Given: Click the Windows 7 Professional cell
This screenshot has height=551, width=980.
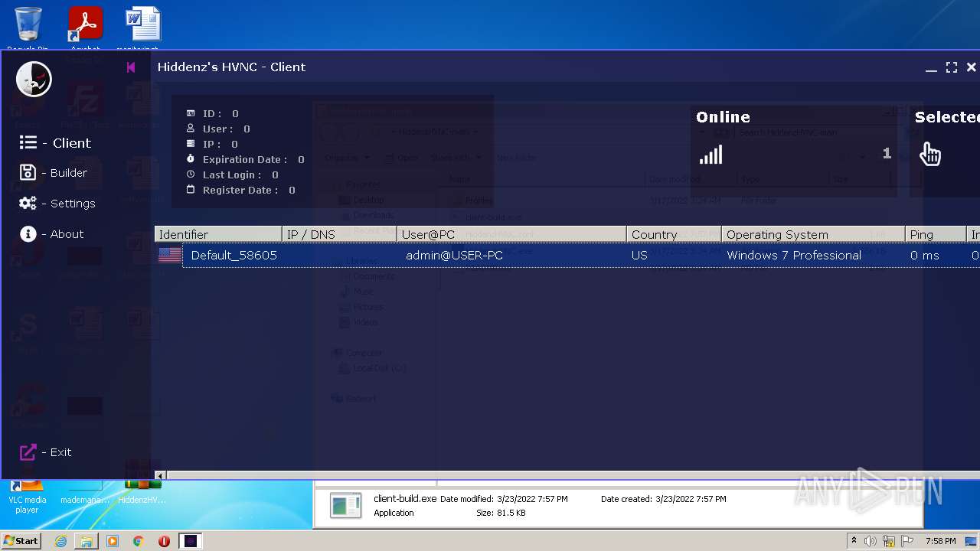Looking at the screenshot, I should 794,256.
